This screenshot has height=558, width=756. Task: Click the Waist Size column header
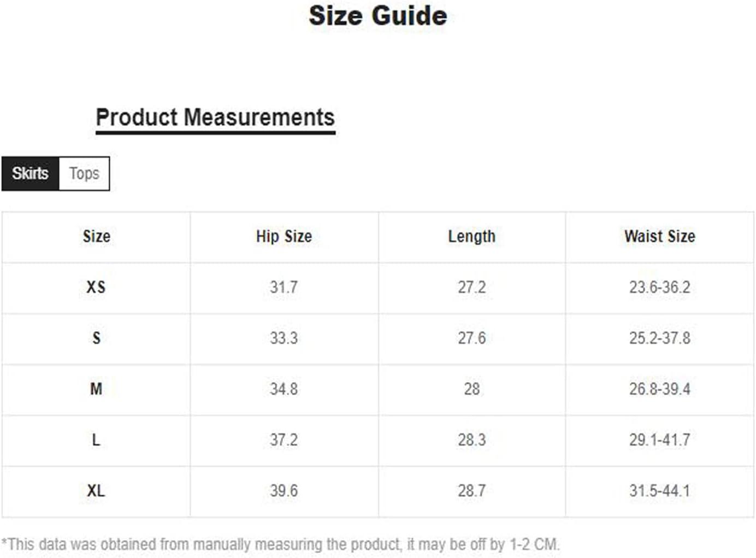pyautogui.click(x=660, y=237)
